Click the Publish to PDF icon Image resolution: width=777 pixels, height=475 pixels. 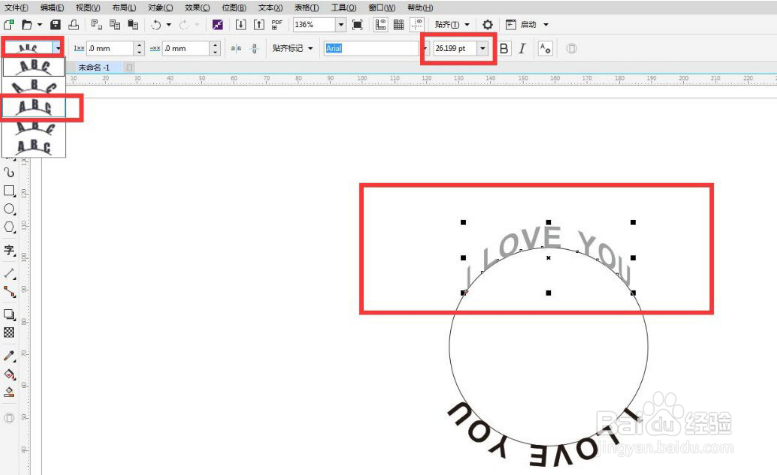pyautogui.click(x=277, y=24)
